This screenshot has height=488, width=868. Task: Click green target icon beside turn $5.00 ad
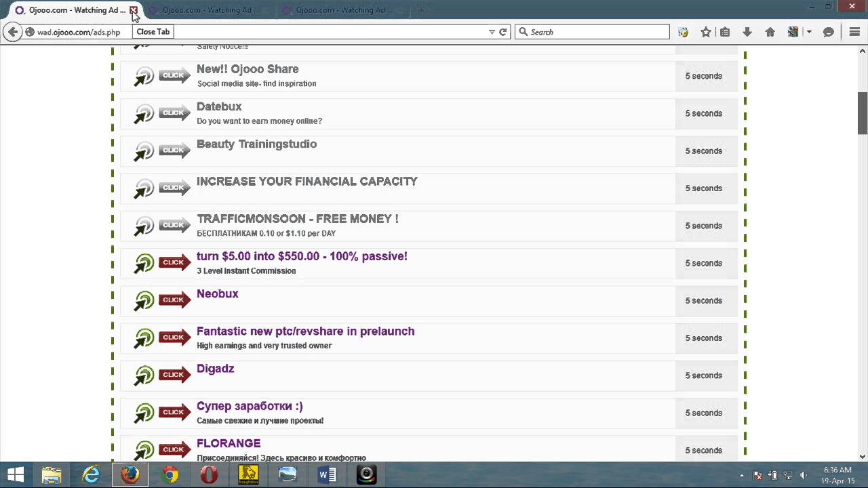tap(144, 263)
